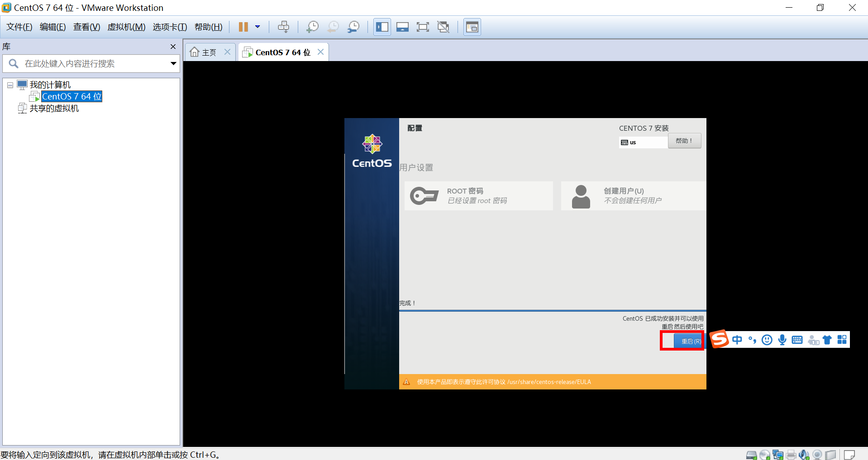868x460 pixels.
Task: Click the us keyboard layout indicator
Action: tap(643, 142)
